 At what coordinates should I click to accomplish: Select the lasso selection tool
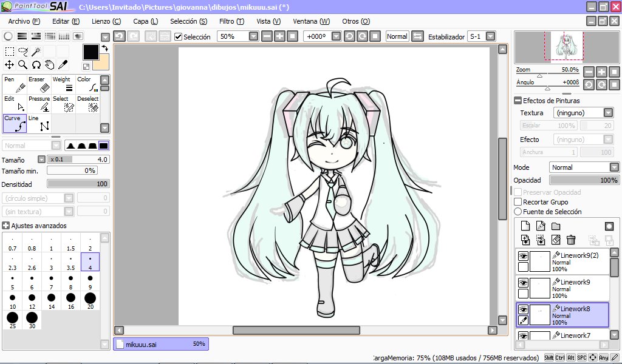tap(23, 52)
